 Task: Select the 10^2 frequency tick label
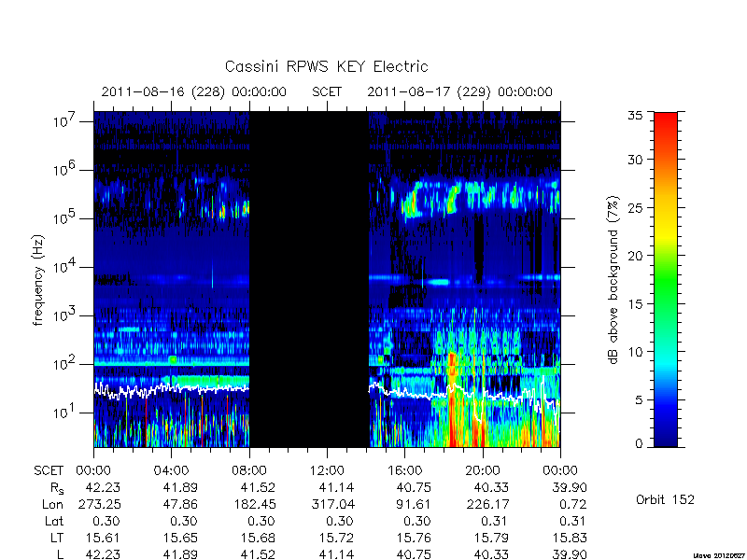65,363
